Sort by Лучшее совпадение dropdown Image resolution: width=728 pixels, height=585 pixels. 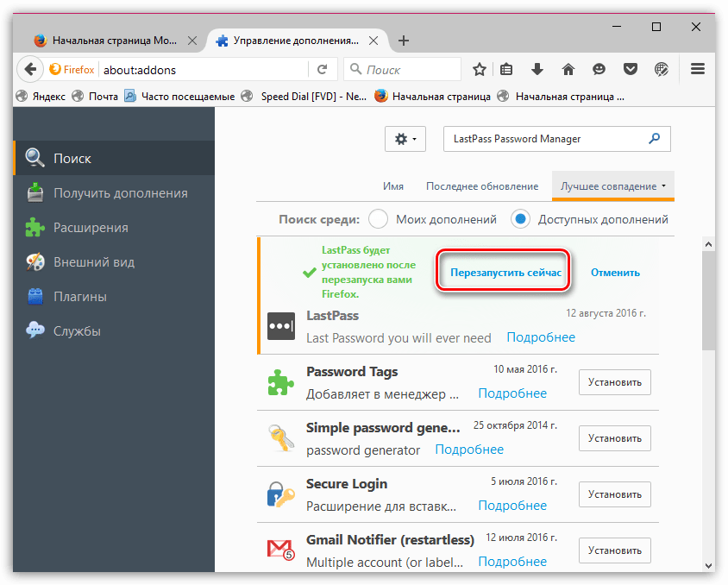coord(613,186)
